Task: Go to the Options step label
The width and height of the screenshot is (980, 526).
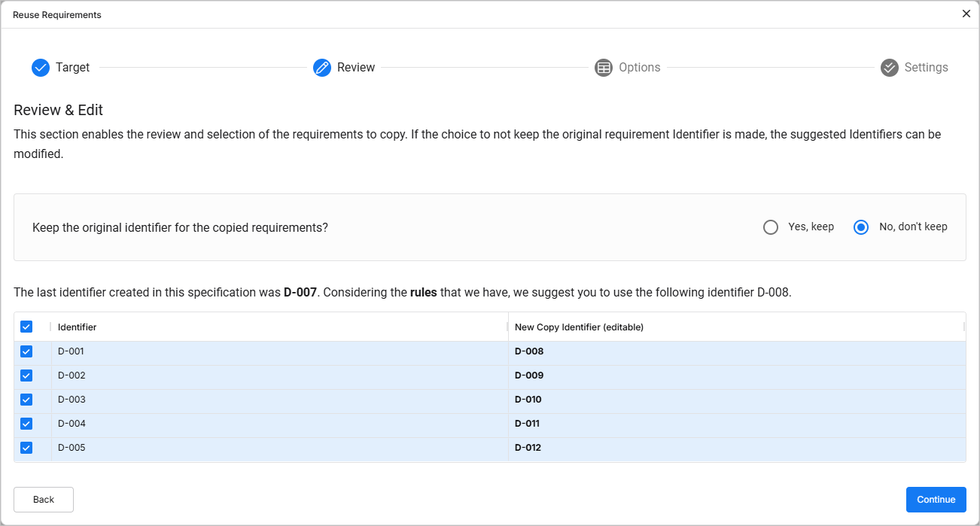Action: [639, 68]
